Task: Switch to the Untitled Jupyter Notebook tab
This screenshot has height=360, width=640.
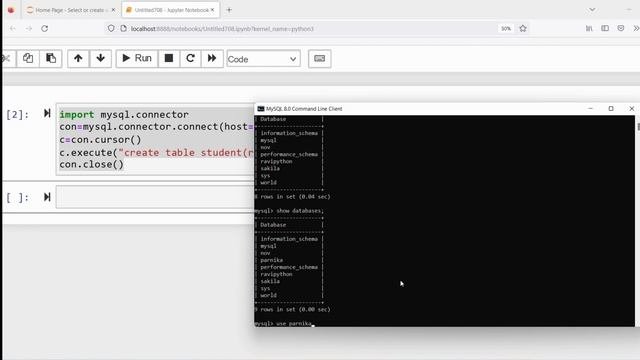Action: pos(171,10)
